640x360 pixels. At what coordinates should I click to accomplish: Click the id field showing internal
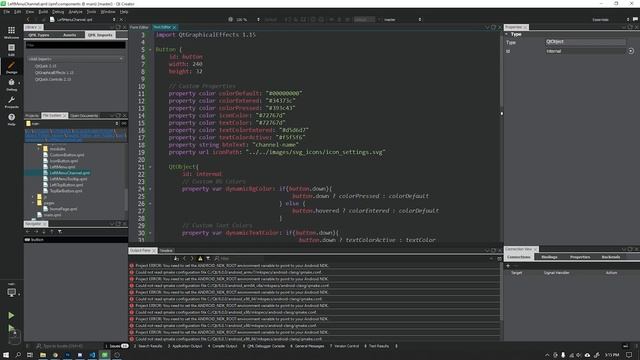coord(585,51)
